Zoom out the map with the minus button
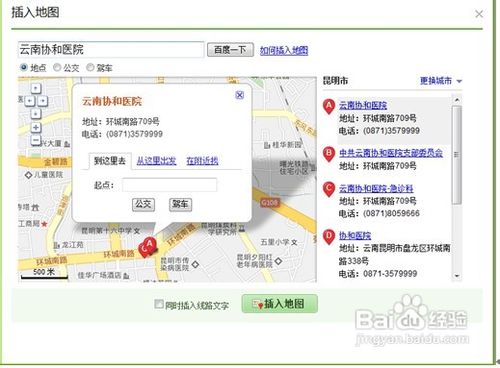The image size is (500, 368). click(x=36, y=140)
